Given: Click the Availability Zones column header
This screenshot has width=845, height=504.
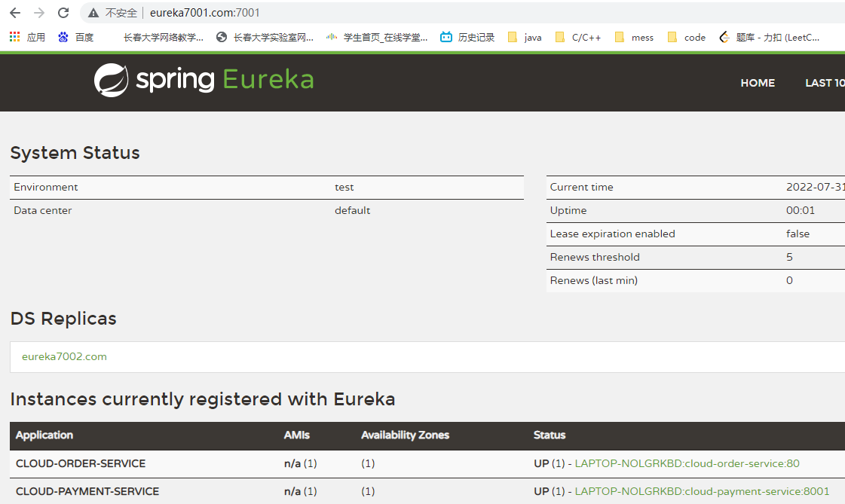Looking at the screenshot, I should click(406, 435).
